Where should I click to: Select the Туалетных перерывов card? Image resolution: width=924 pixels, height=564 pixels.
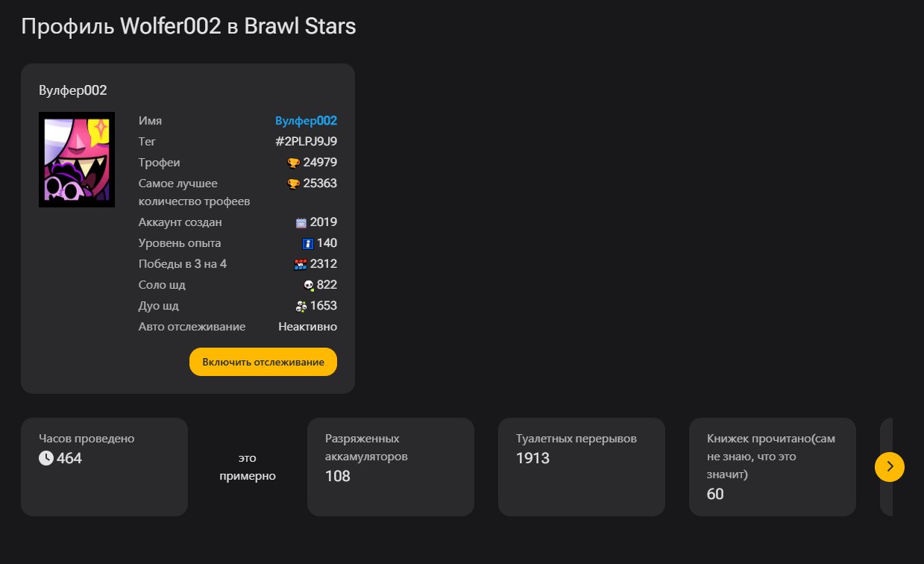[582, 467]
